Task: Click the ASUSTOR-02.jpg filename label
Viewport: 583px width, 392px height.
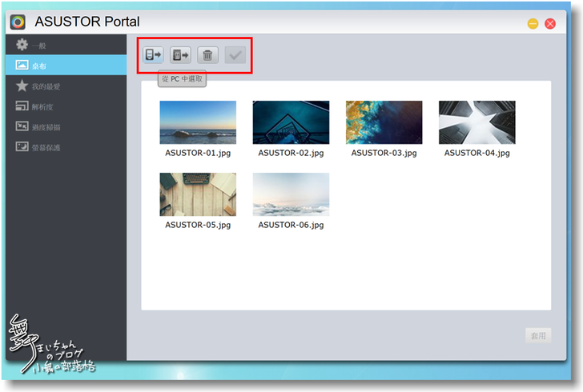Action: [x=291, y=153]
